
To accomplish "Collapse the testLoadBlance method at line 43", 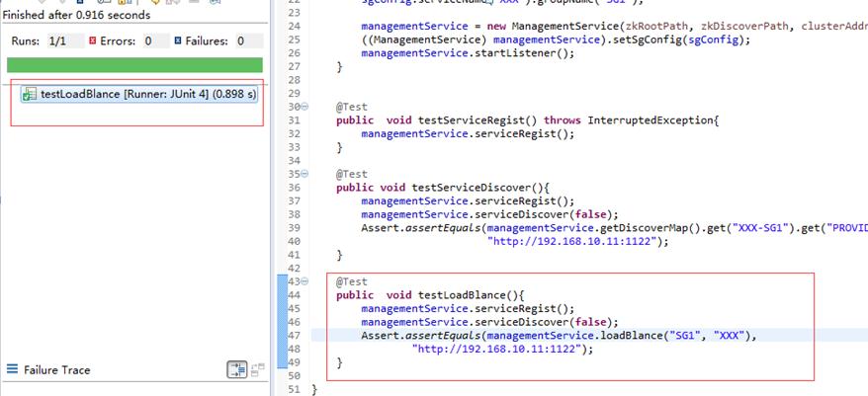I will pyautogui.click(x=304, y=281).
